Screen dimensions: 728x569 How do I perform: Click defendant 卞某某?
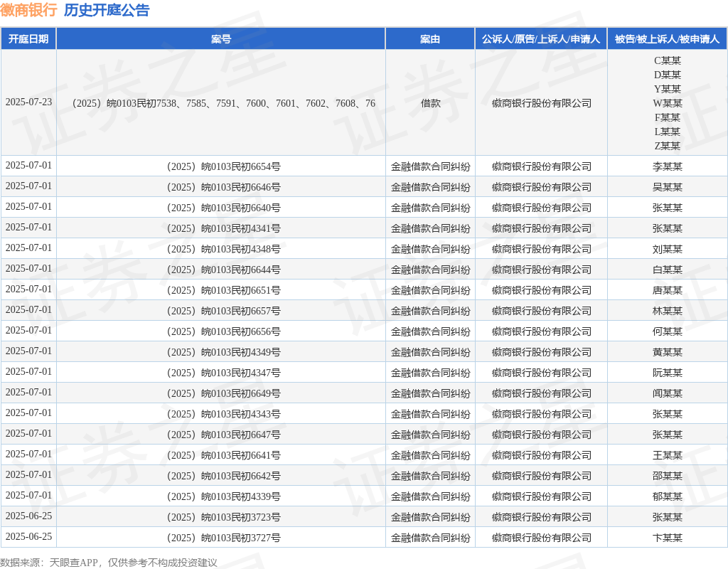667,538
